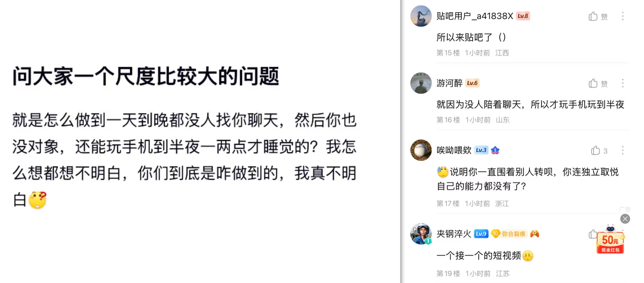Open more options for 游河醉's comment
The height and width of the screenshot is (283, 644).
tap(623, 83)
